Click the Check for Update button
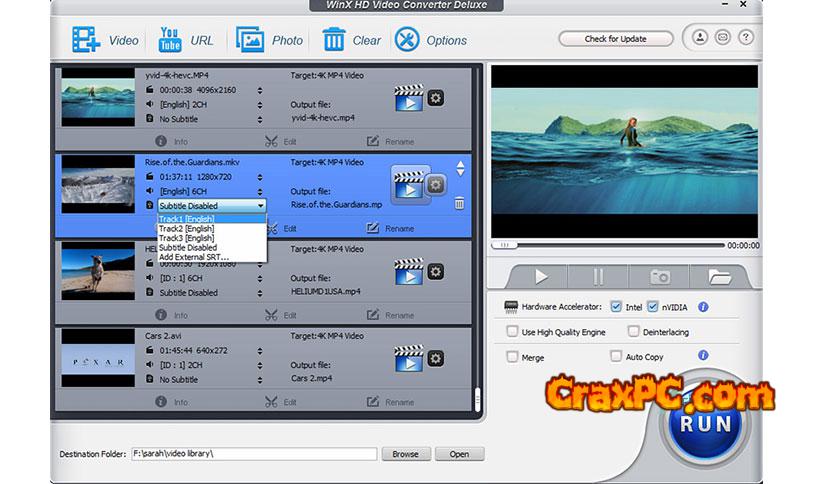The image size is (836, 484). (x=615, y=39)
